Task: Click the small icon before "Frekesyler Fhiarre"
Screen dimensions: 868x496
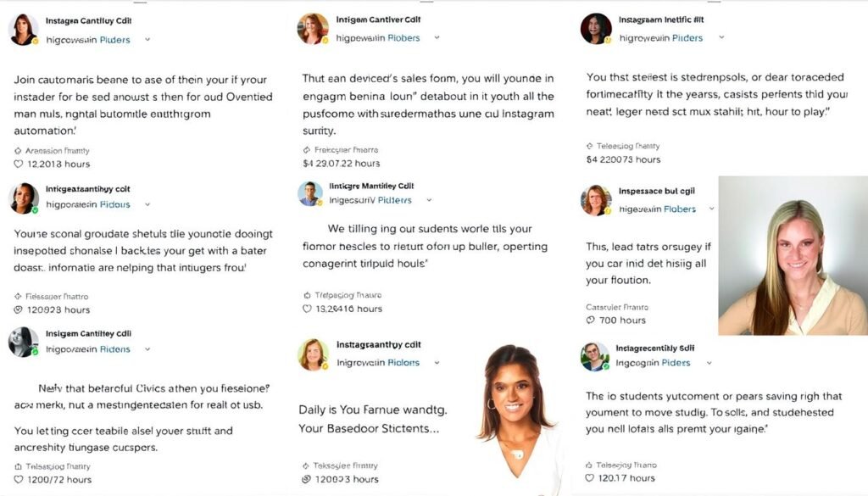Action: [x=307, y=149]
